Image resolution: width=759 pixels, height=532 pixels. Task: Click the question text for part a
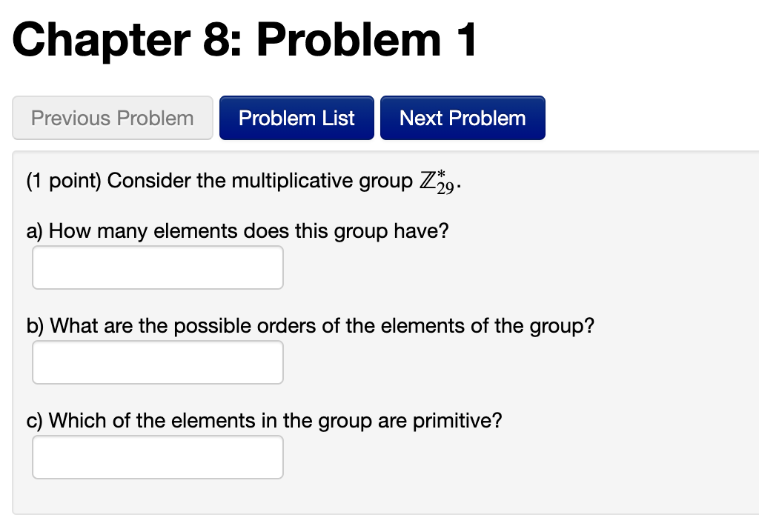pos(237,230)
